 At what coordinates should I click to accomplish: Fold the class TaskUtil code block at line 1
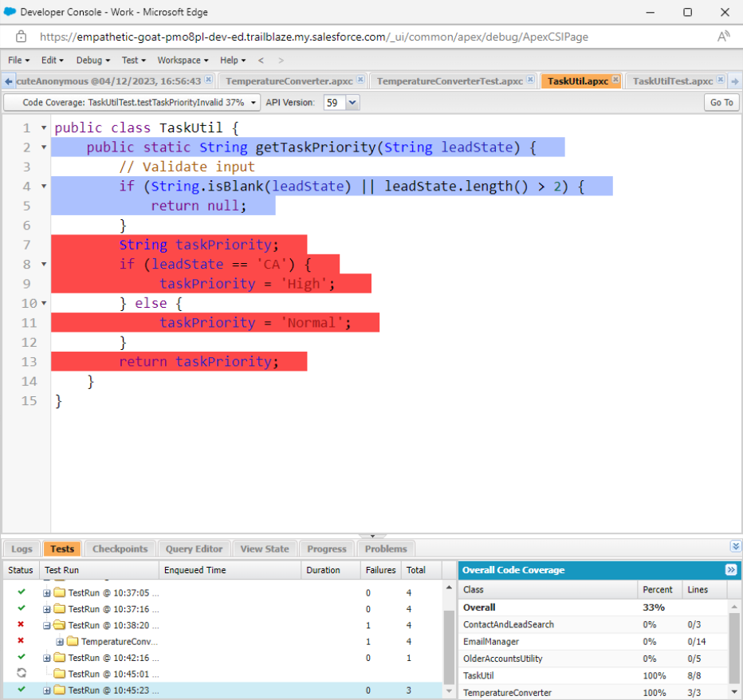click(44, 128)
